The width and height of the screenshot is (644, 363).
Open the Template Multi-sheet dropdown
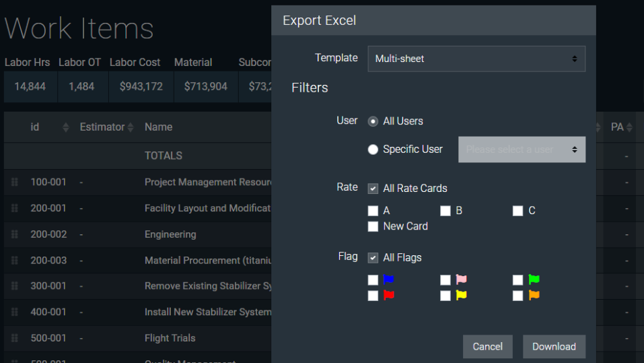point(476,59)
